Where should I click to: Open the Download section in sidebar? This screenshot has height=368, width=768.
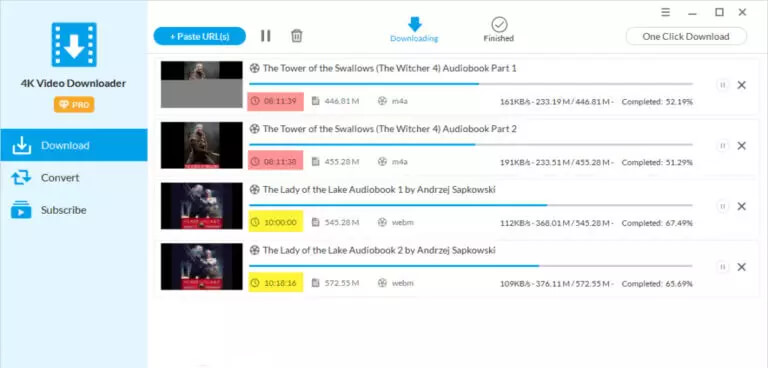point(73,145)
